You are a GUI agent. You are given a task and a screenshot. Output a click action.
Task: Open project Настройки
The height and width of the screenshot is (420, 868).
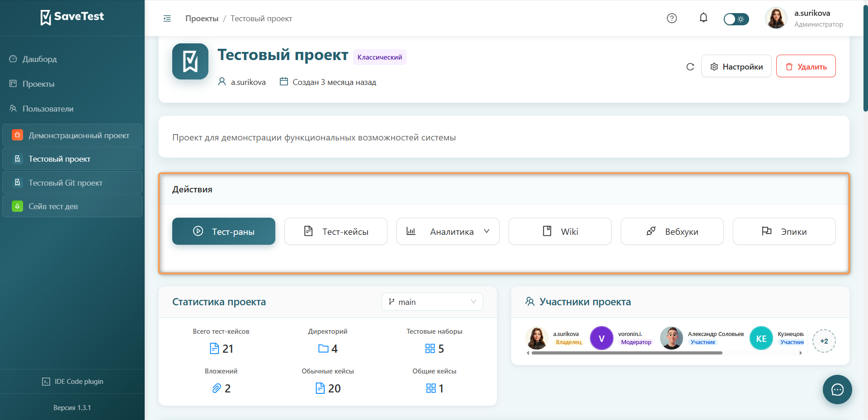click(736, 66)
